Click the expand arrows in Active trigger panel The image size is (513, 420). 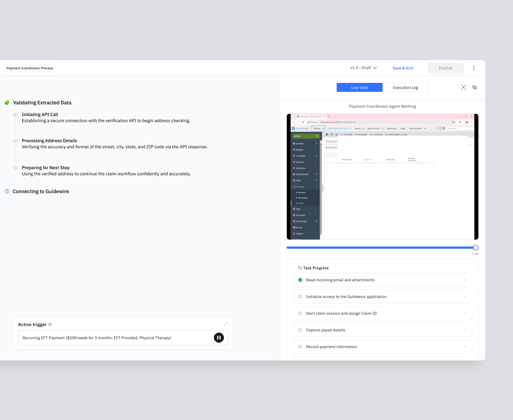225,324
